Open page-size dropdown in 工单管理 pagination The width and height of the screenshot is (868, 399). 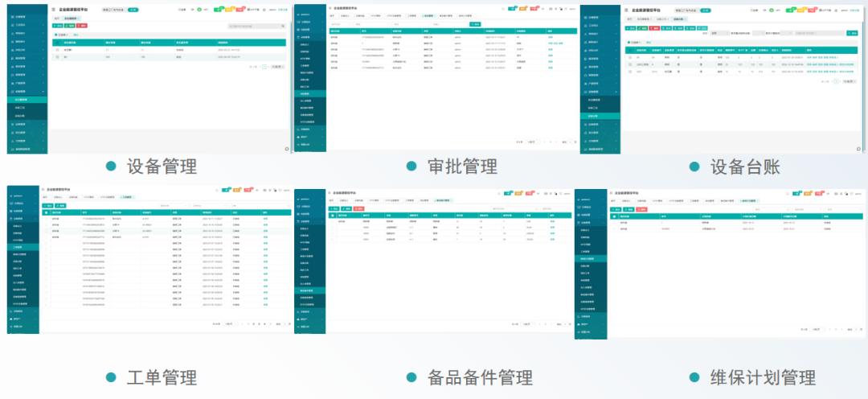tap(229, 323)
